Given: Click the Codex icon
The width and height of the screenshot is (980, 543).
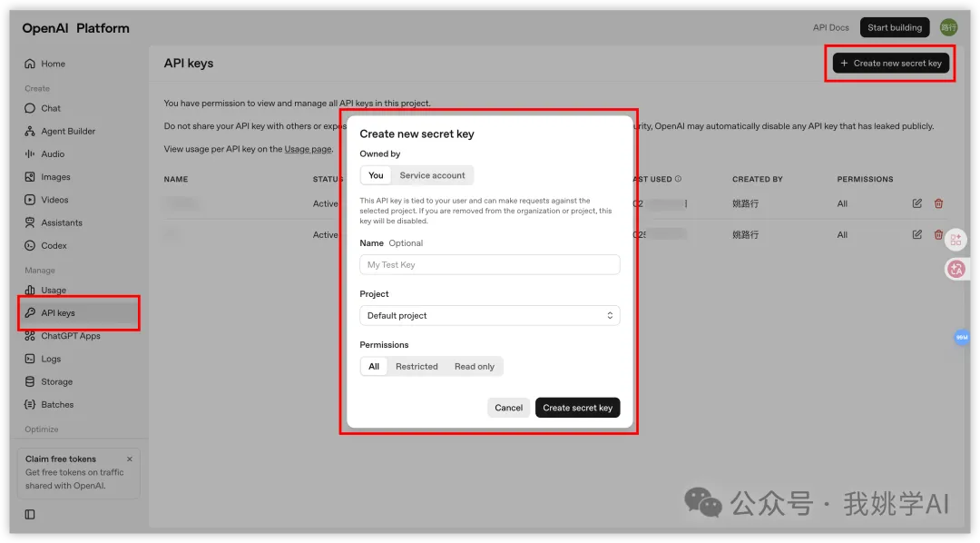Looking at the screenshot, I should click(x=29, y=246).
